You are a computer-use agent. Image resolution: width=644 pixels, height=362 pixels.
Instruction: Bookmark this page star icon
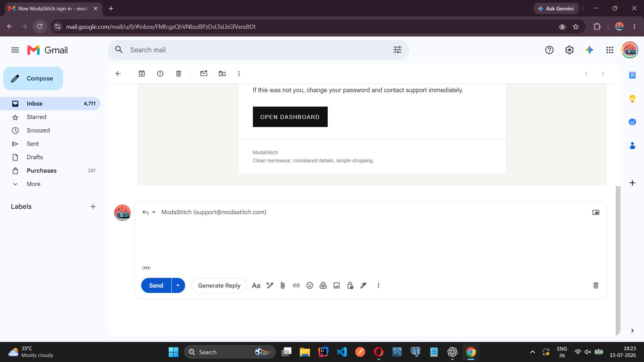576,26
